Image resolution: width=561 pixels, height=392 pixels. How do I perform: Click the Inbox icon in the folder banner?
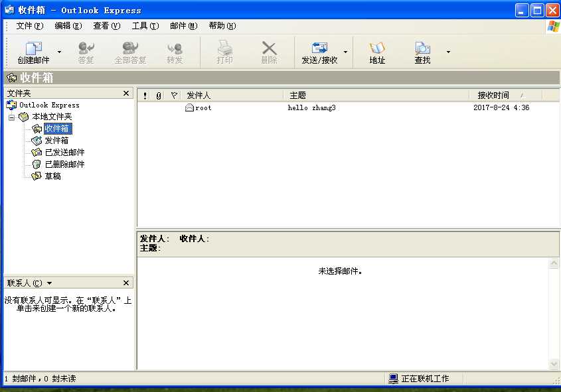pos(11,78)
